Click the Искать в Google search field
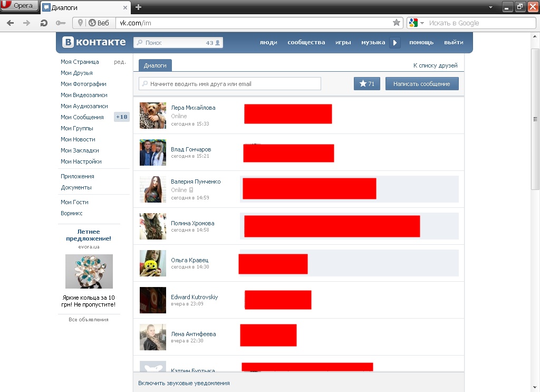Screen dimensions: 540x392 click(480, 23)
